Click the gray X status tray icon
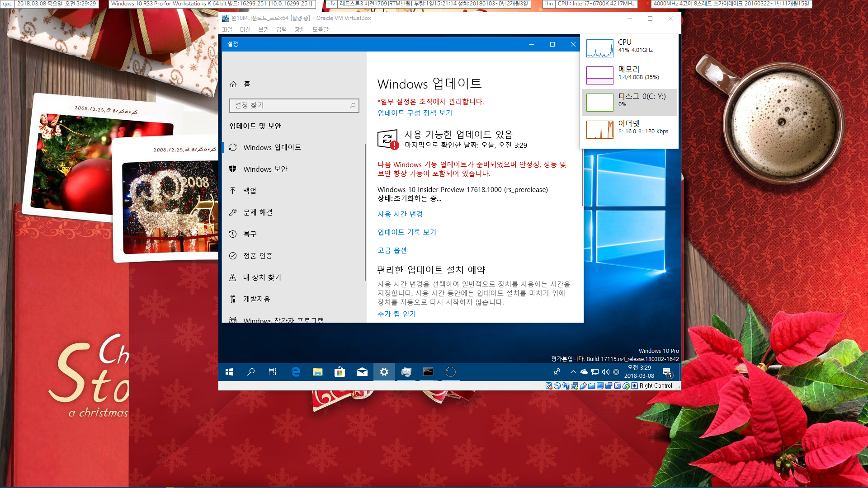 pyautogui.click(x=616, y=372)
